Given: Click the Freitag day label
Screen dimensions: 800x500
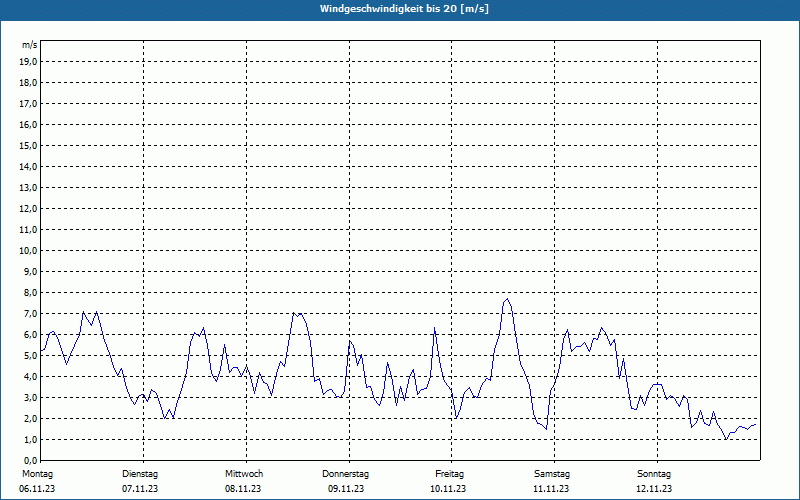Looking at the screenshot, I should tap(449, 473).
